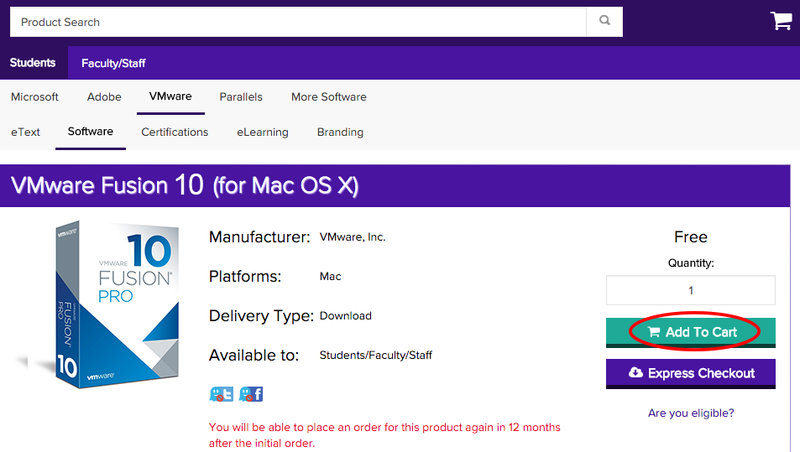The height and width of the screenshot is (452, 800).
Task: Click the search magnifier icon
Action: [603, 21]
